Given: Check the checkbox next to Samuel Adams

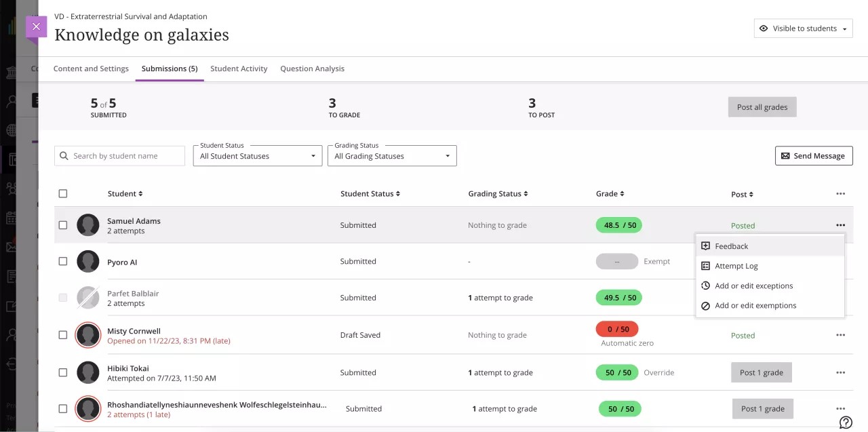Looking at the screenshot, I should (62, 224).
